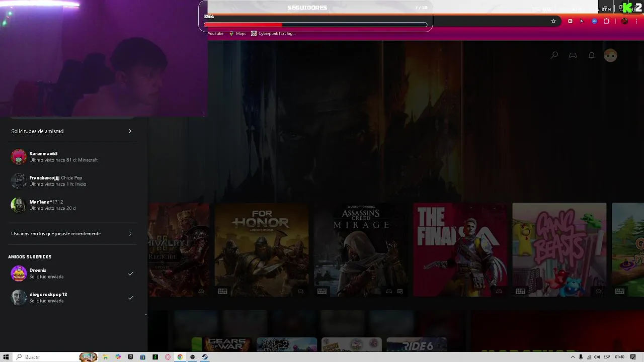Switch to Chrome in taskbar
644x362 pixels.
180,357
